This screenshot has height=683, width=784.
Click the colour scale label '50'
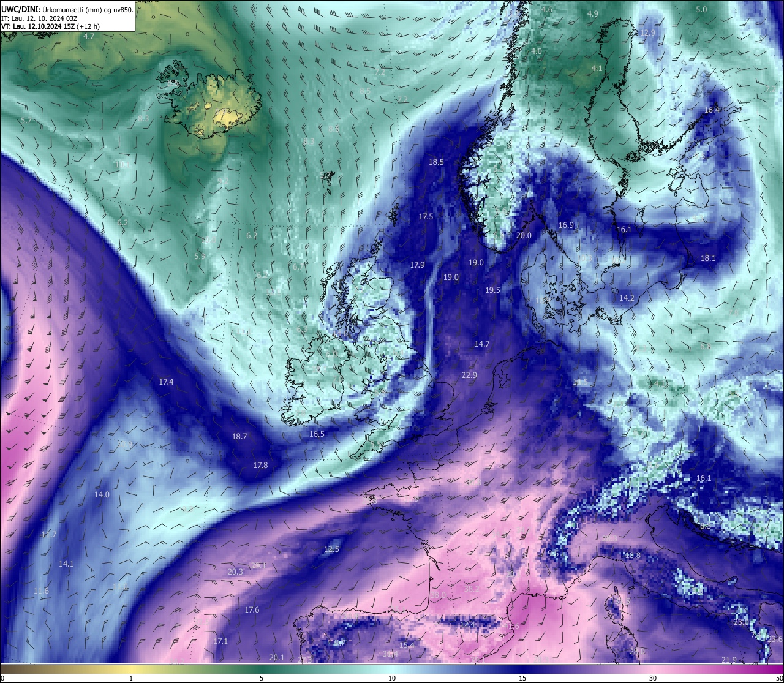tap(779, 678)
